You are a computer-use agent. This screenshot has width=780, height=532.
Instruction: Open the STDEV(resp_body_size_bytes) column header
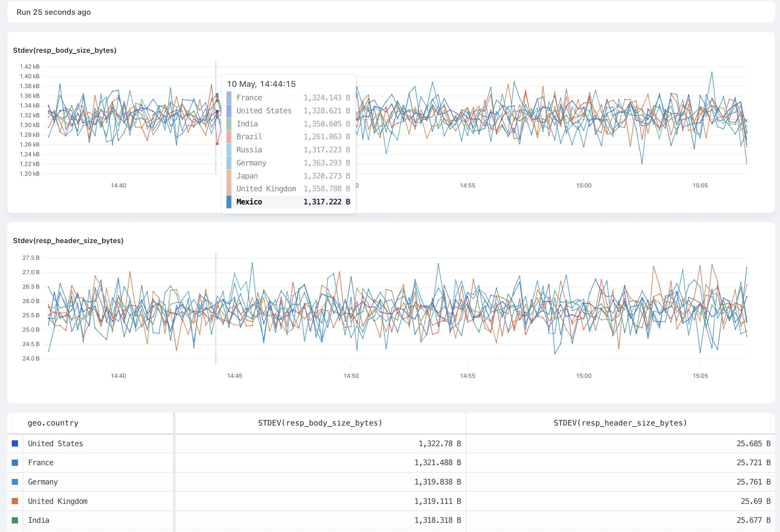[x=320, y=423]
